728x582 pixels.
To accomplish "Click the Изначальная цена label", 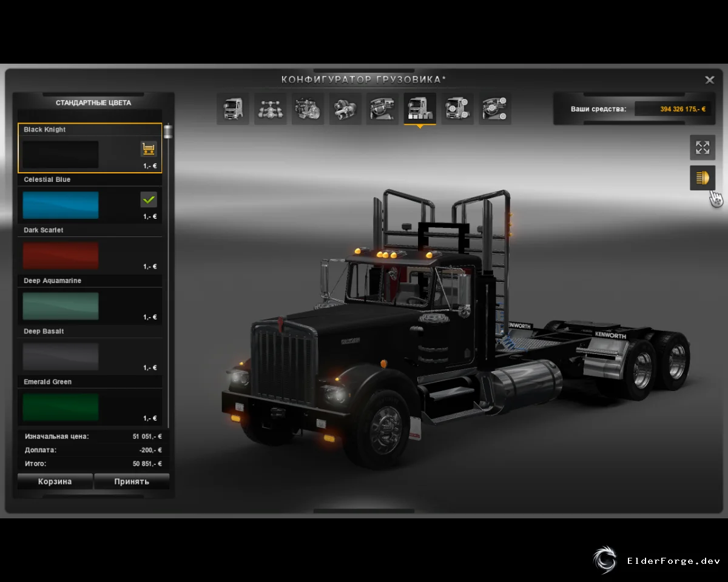I will (56, 436).
